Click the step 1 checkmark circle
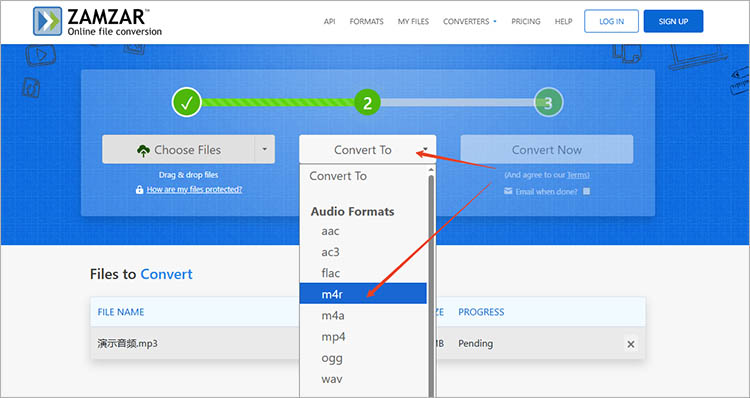Screen dimensions: 750x398 (187, 102)
